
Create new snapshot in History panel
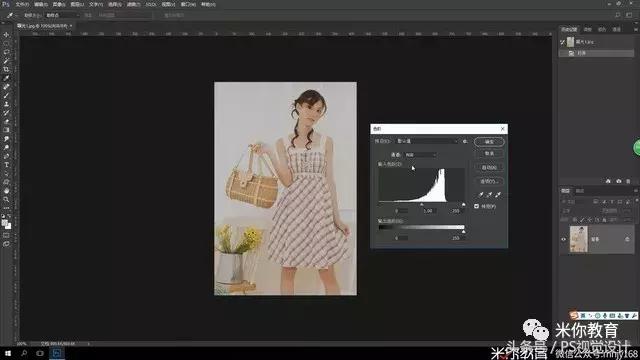pos(619,181)
